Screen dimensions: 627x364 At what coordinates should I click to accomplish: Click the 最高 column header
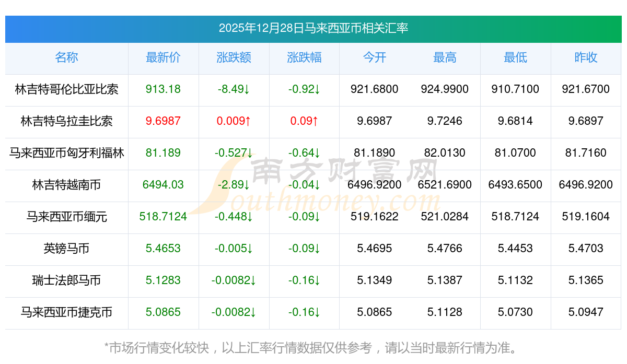tap(445, 57)
